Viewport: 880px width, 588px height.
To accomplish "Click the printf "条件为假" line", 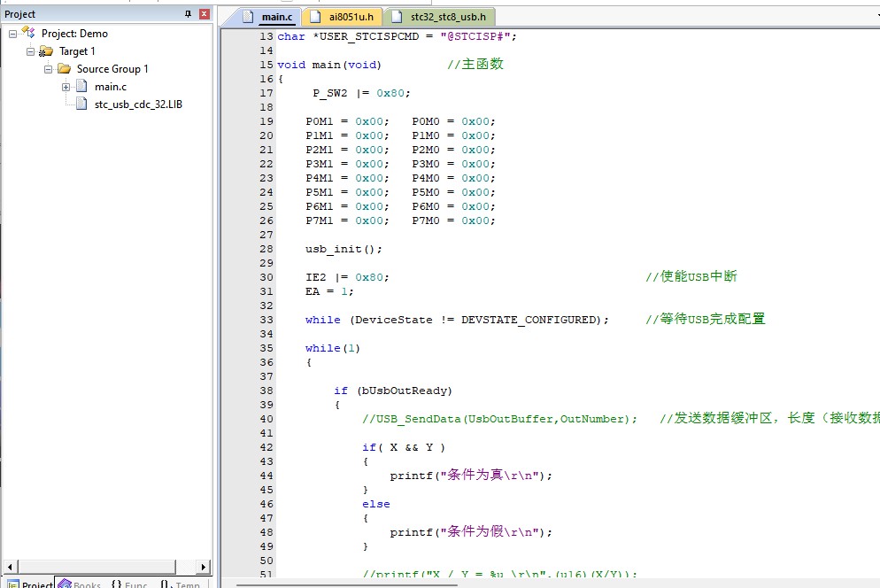I will pyautogui.click(x=471, y=532).
